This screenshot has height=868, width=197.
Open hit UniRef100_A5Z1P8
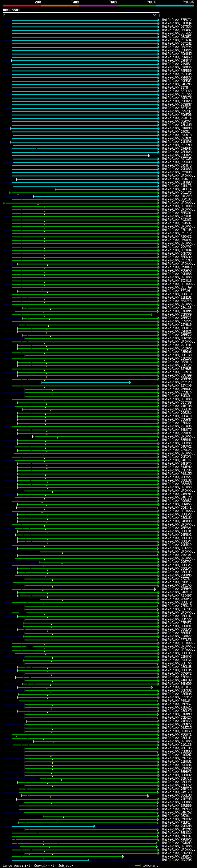click(176, 382)
